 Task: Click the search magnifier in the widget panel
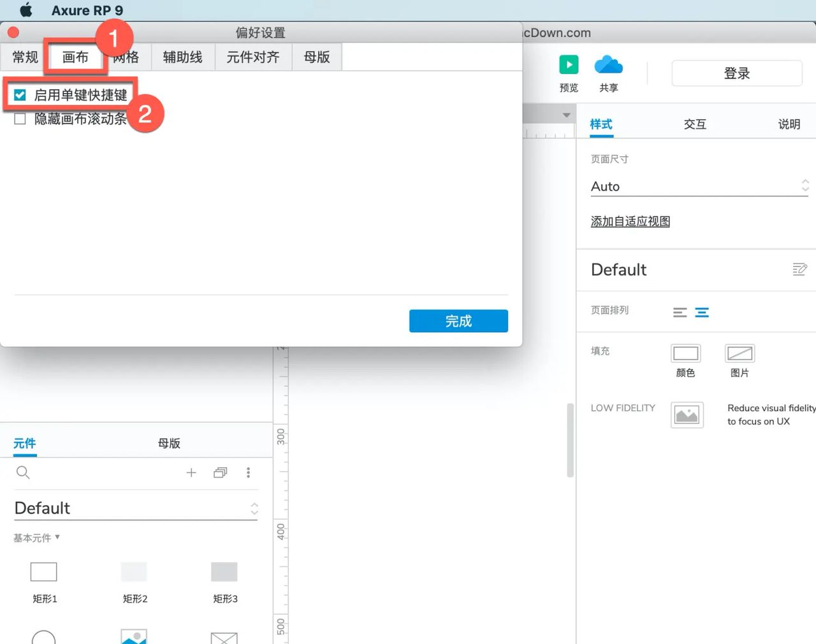pos(23,472)
